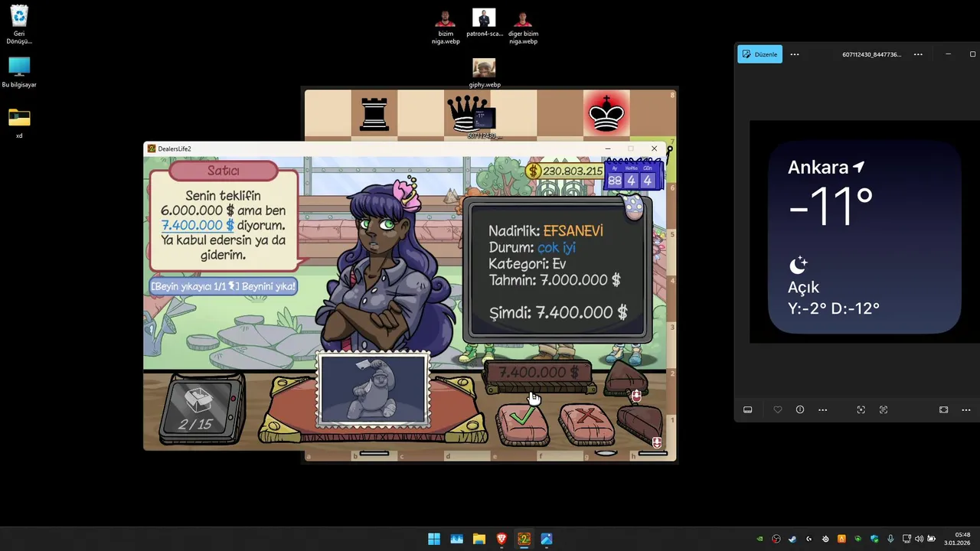Image resolution: width=980 pixels, height=551 pixels.
Task: Open the bottom-right more menu in Photos
Action: click(966, 410)
